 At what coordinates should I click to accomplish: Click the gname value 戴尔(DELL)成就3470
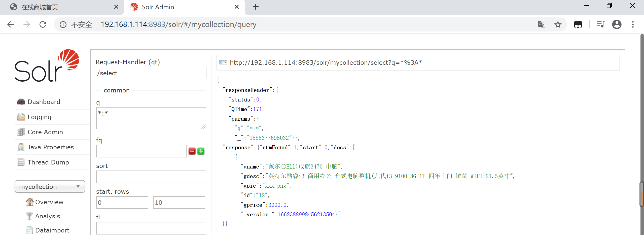(x=303, y=166)
